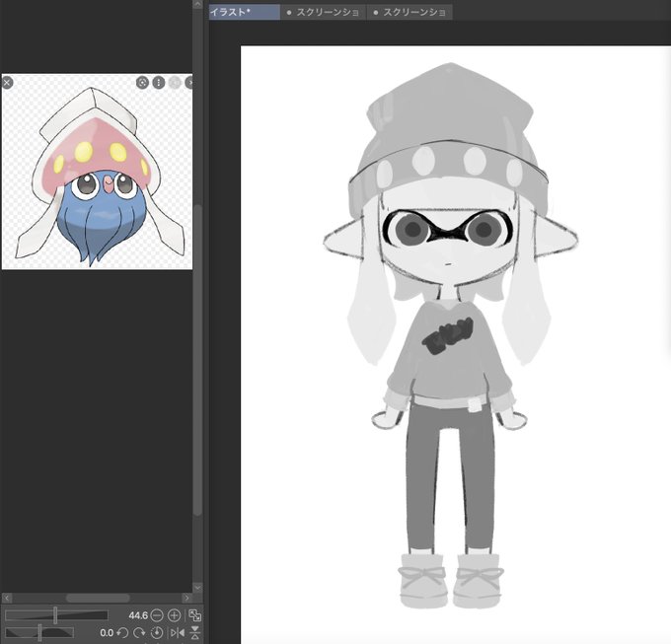Viewport: 671px width, 644px height.
Task: Click the Sub View rotation angle slider
Action: (x=39, y=632)
